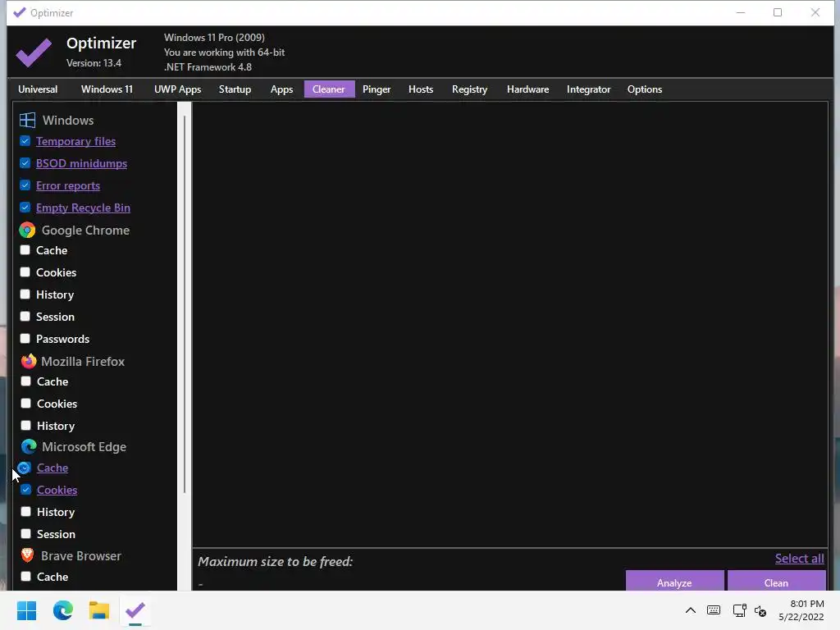The image size is (840, 630).
Task: Open File Explorer from the taskbar
Action: (x=99, y=610)
